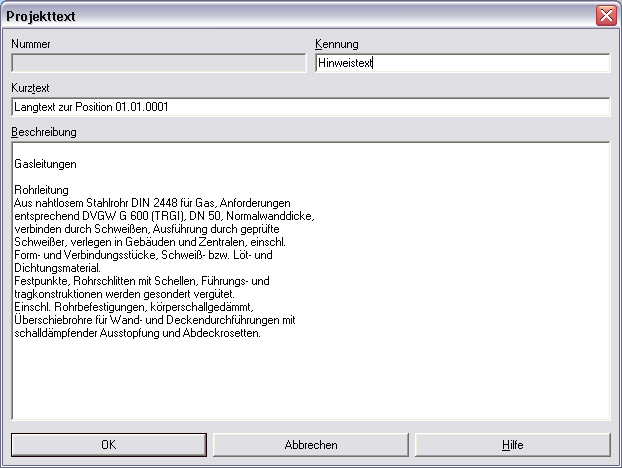Click the Projekttext title bar text
Viewport: 622px width, 468px height.
[40, 16]
